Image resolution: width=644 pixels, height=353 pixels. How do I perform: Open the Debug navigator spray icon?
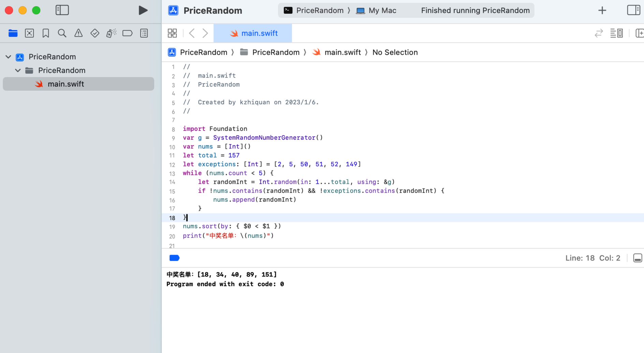coord(111,33)
